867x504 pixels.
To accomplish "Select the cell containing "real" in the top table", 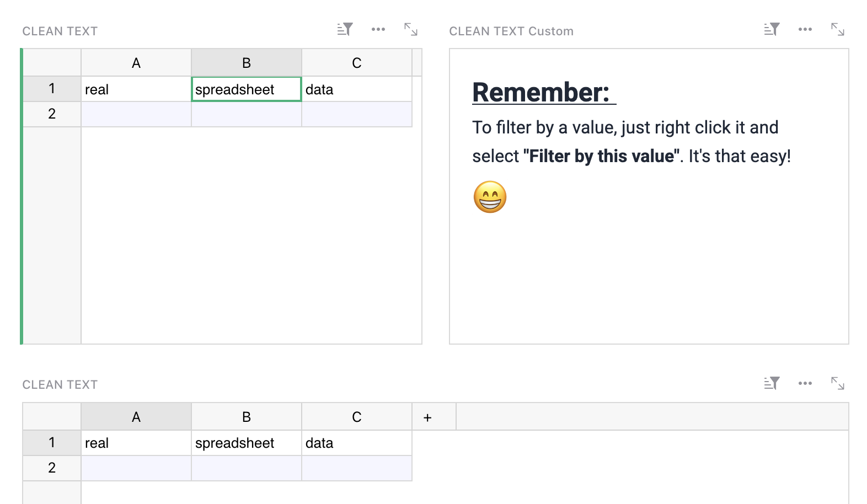I will point(136,89).
